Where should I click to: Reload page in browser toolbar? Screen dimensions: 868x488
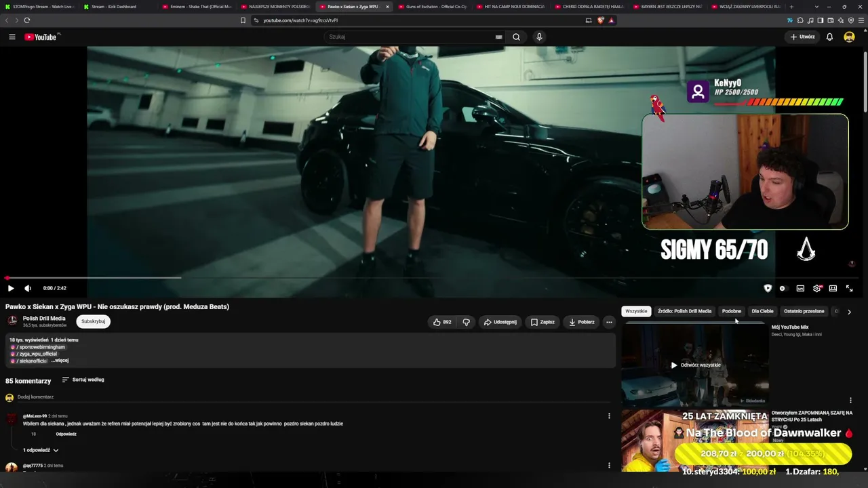tap(27, 20)
